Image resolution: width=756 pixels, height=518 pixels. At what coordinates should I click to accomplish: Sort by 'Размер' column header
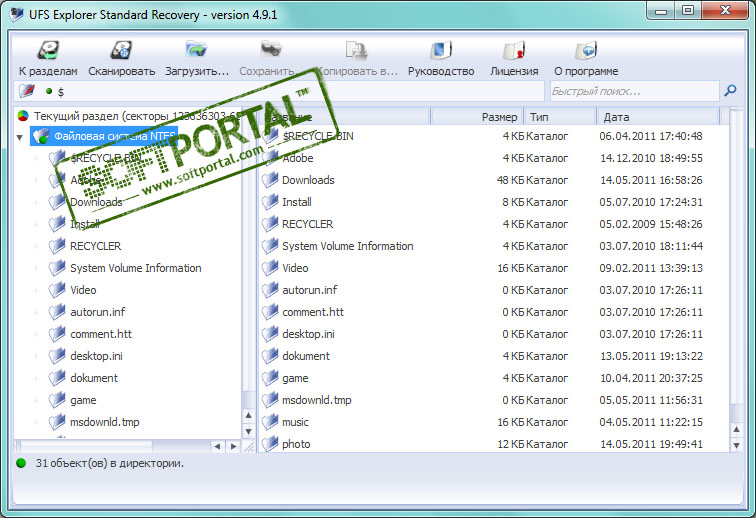pyautogui.click(x=476, y=117)
